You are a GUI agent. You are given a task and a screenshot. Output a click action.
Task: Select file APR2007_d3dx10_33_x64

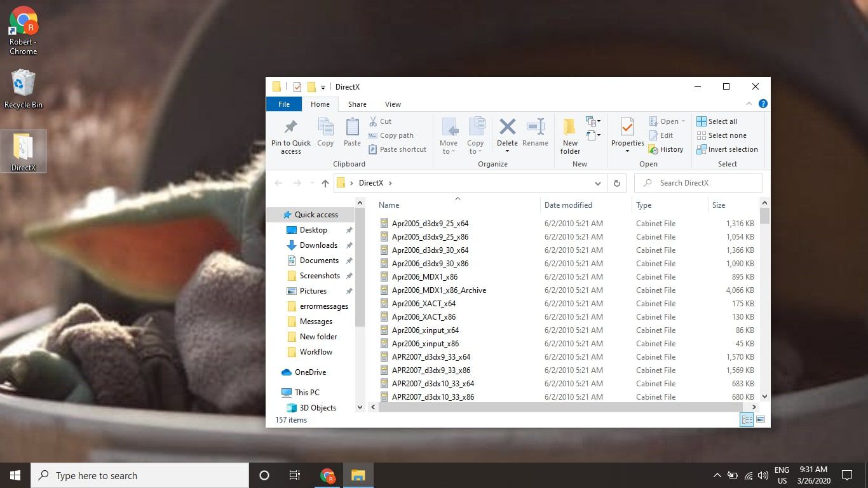(433, 384)
